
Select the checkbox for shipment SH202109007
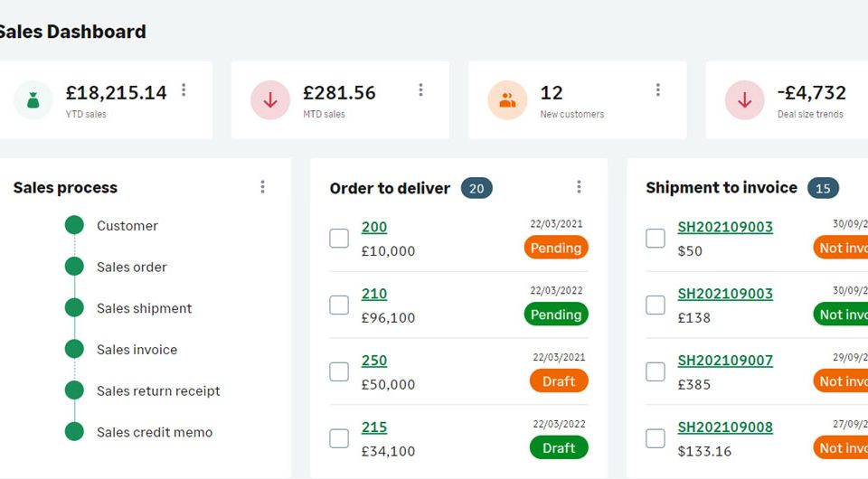point(656,371)
